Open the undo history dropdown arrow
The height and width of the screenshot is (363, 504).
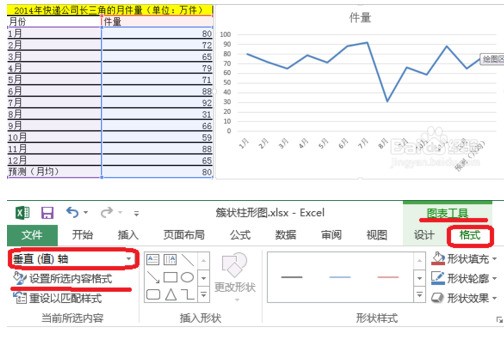point(86,212)
